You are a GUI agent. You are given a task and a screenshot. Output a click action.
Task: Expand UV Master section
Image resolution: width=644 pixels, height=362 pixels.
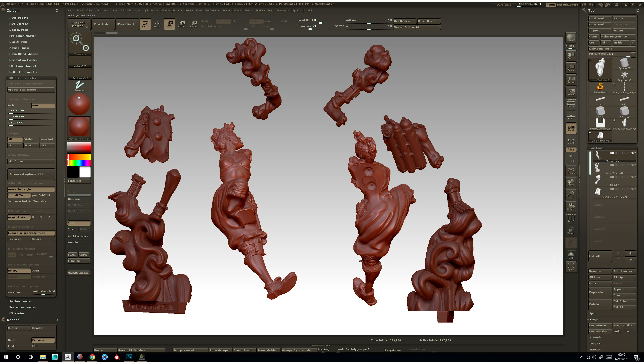coord(17,313)
